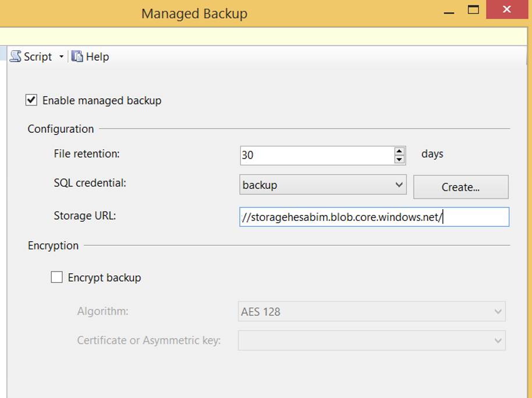Viewport: 532px width, 398px height.
Task: Minimize the Managed Backup window
Action: [x=449, y=10]
